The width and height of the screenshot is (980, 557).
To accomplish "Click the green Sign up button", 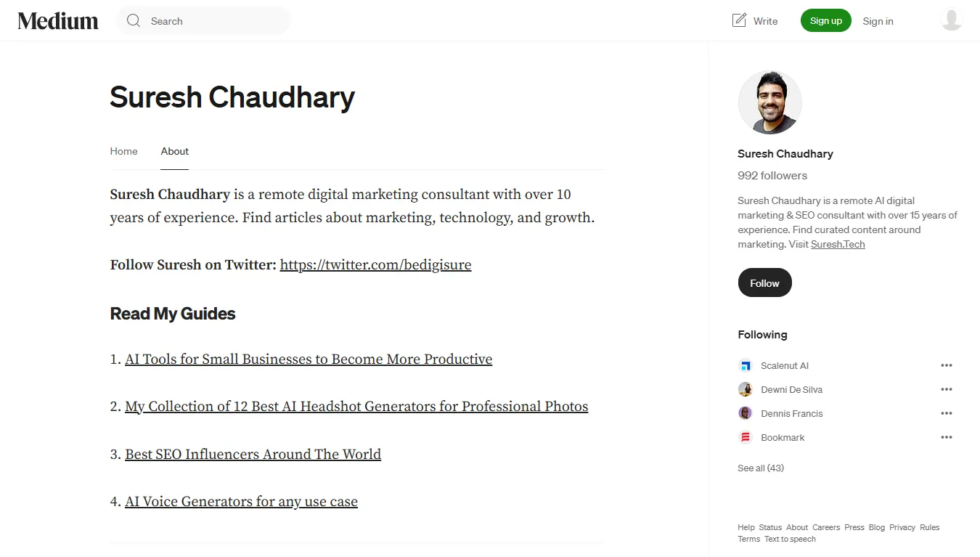I will coord(826,20).
